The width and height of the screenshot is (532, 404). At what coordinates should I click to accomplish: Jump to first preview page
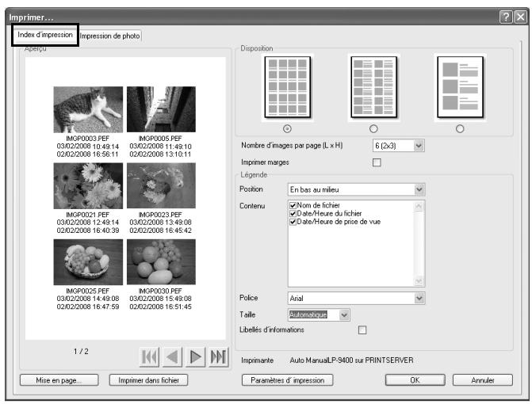(149, 357)
